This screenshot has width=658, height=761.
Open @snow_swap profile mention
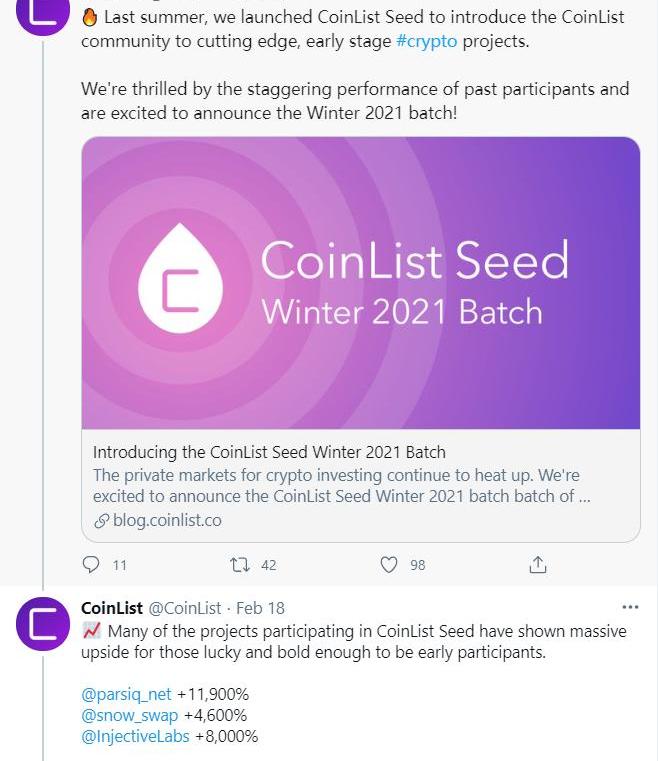[x=129, y=715]
